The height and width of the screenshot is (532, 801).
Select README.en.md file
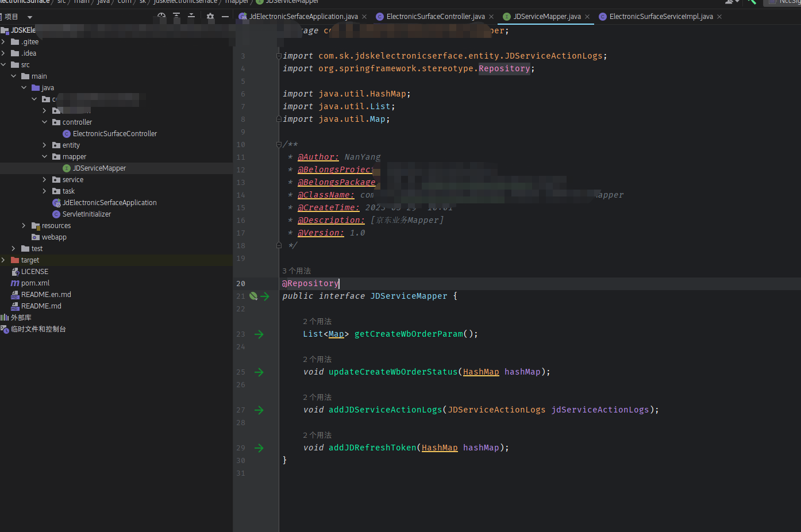(x=46, y=295)
